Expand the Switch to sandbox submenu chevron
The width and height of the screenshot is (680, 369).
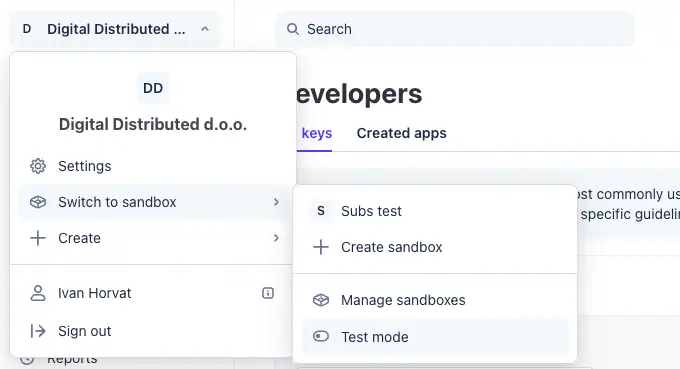276,202
